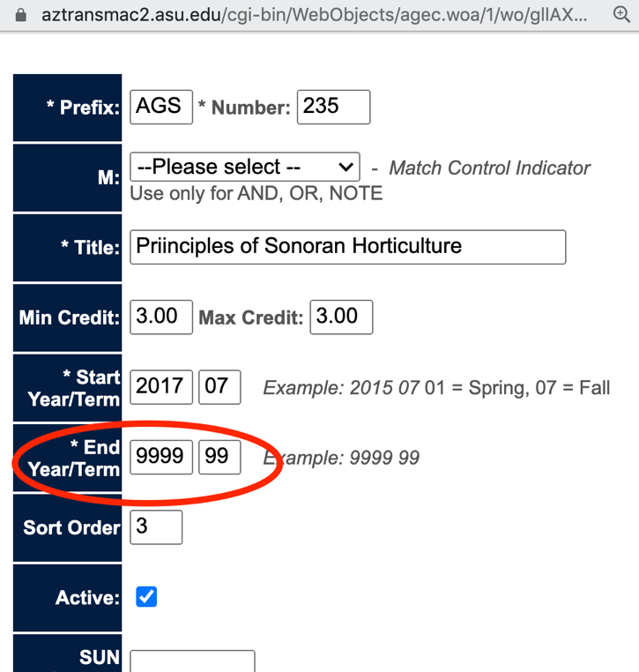The height and width of the screenshot is (672, 639).
Task: Select the Min Credit input box
Action: (160, 317)
